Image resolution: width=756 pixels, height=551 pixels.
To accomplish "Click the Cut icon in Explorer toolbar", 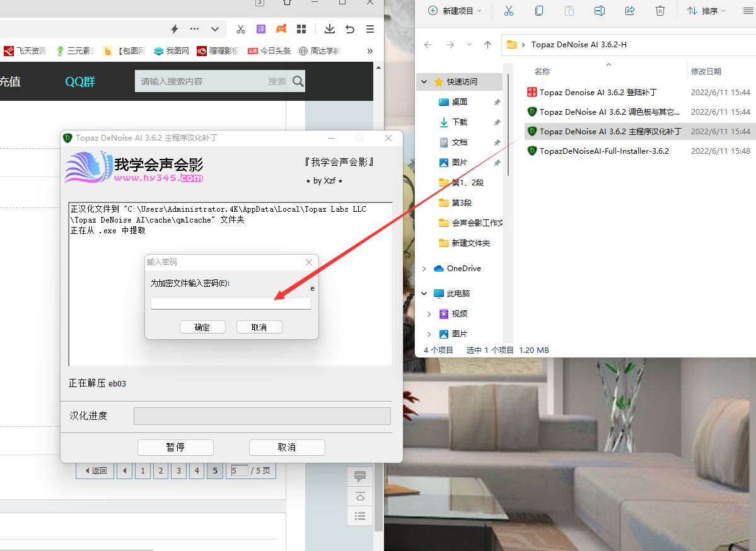I will pyautogui.click(x=509, y=11).
